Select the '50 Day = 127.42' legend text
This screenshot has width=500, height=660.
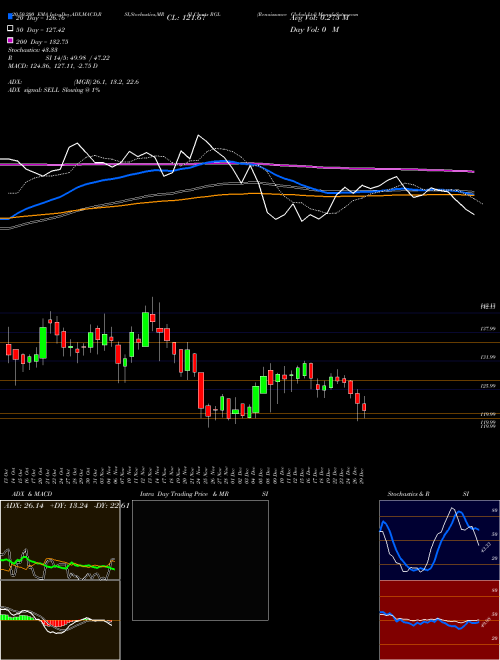coord(40,30)
